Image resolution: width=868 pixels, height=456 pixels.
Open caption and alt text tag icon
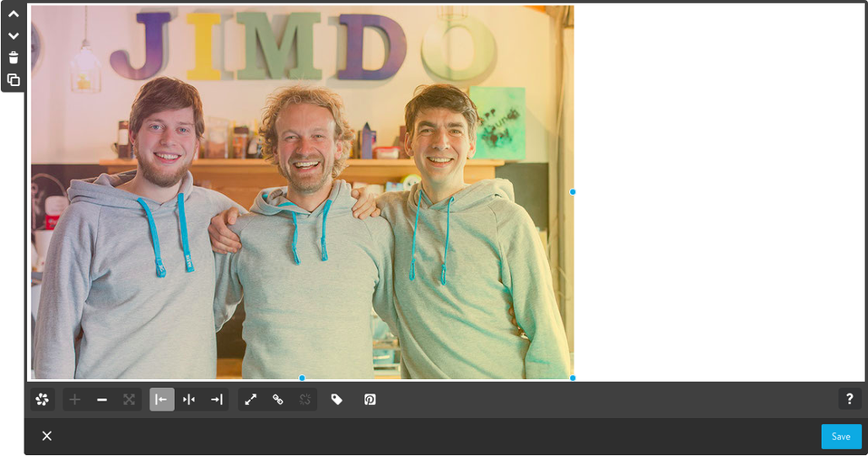pos(336,400)
